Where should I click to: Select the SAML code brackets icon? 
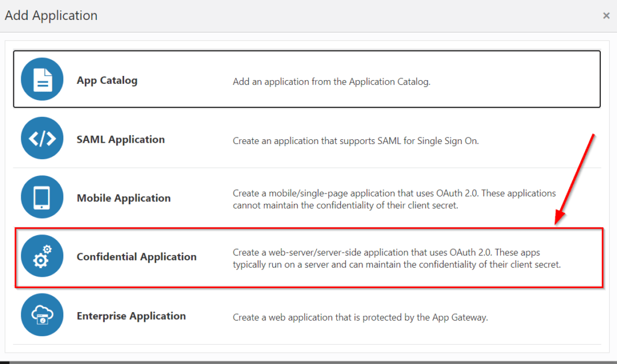[x=42, y=139]
